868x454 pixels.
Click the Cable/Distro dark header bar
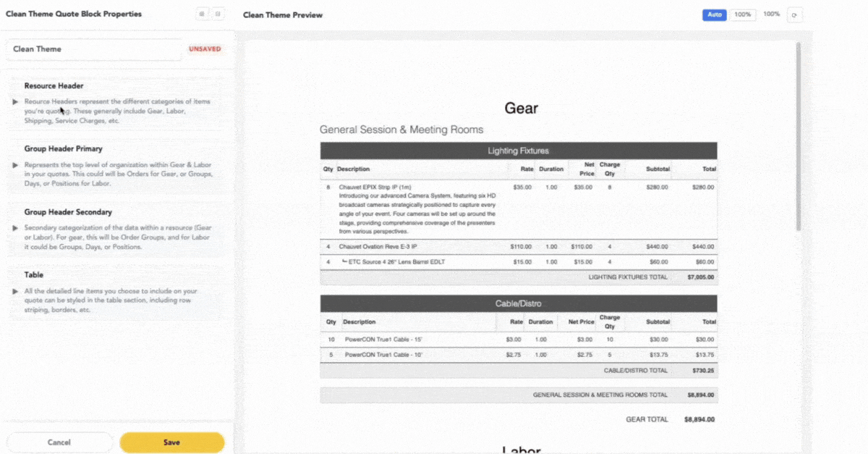point(518,303)
